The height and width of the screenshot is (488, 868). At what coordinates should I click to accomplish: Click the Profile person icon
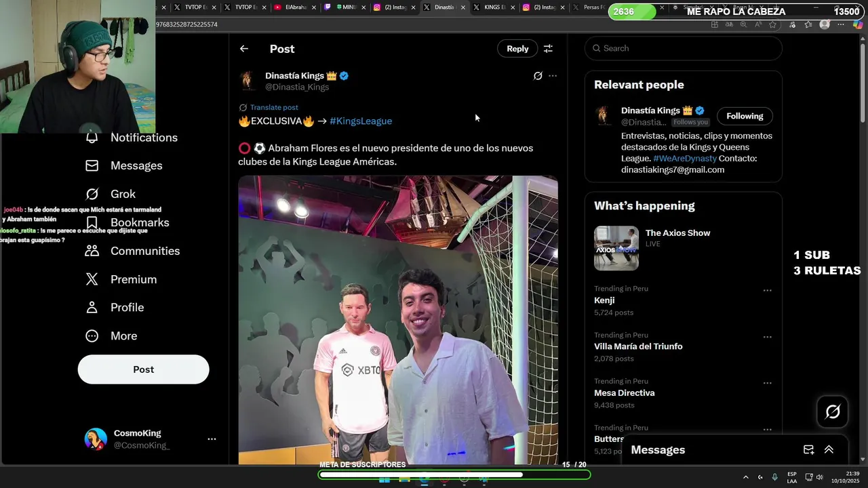[x=92, y=307]
